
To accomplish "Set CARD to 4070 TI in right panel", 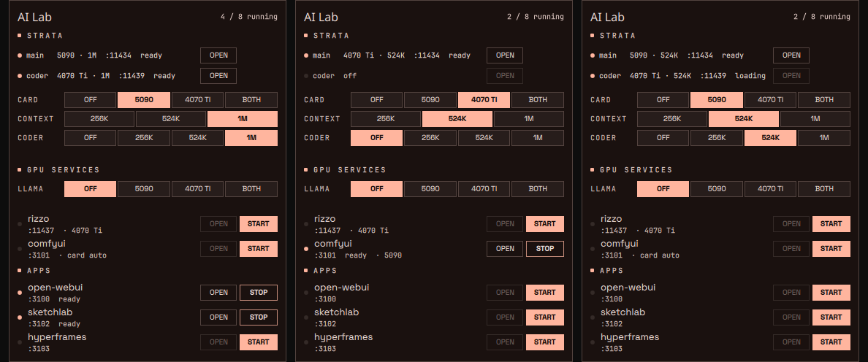I will 771,100.
